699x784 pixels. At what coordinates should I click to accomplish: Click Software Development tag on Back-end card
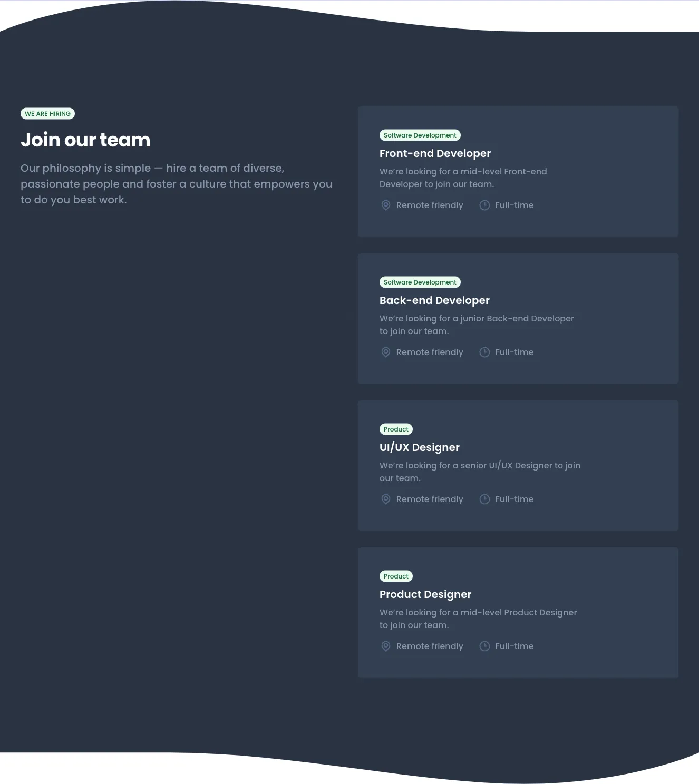(420, 282)
